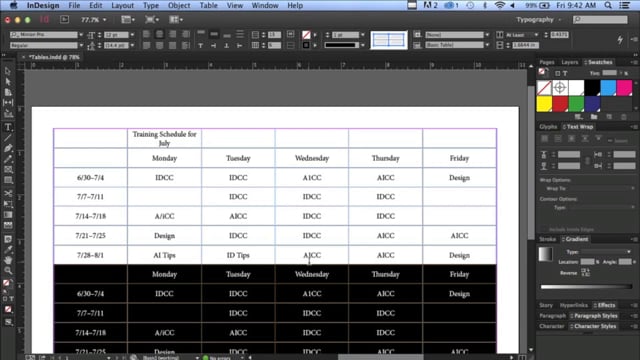The image size is (640, 360).
Task: Click new swatch icon in Swatches panel
Action: (609, 117)
